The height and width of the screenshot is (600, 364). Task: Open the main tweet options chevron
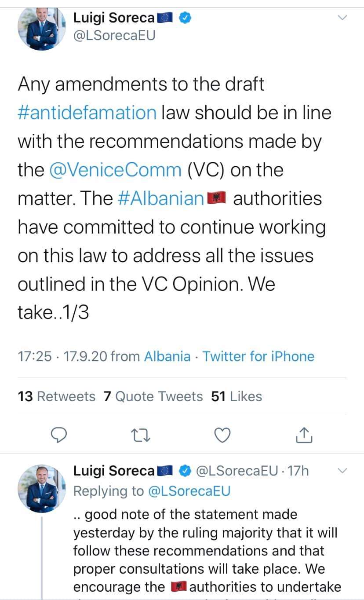pyautogui.click(x=342, y=18)
